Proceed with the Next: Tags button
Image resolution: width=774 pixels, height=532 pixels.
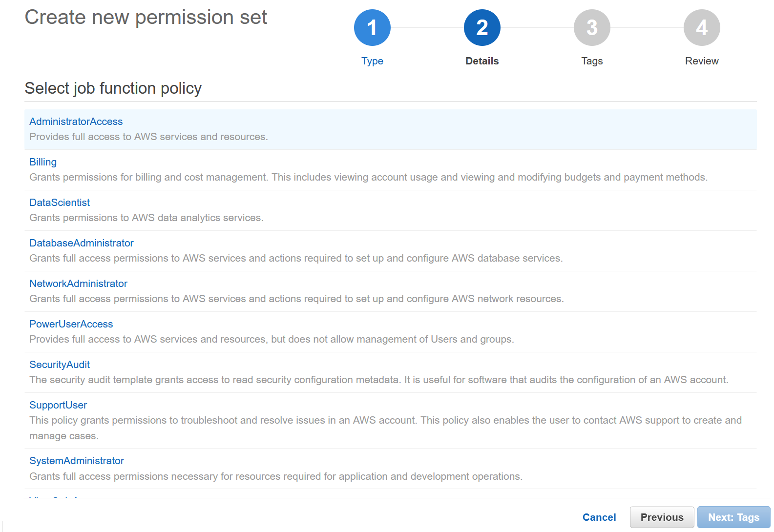(733, 517)
